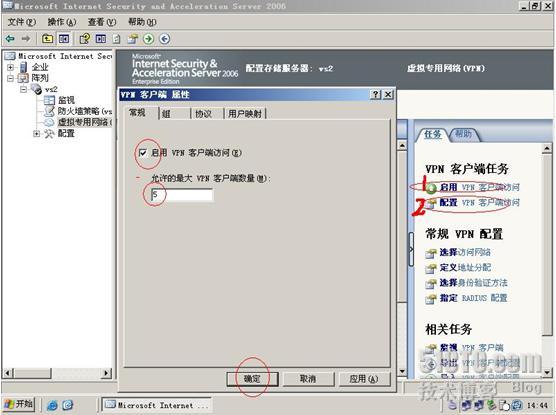Click the icon beside 指定 RADIUS 配置
This screenshot has height=415, width=556.
430,299
